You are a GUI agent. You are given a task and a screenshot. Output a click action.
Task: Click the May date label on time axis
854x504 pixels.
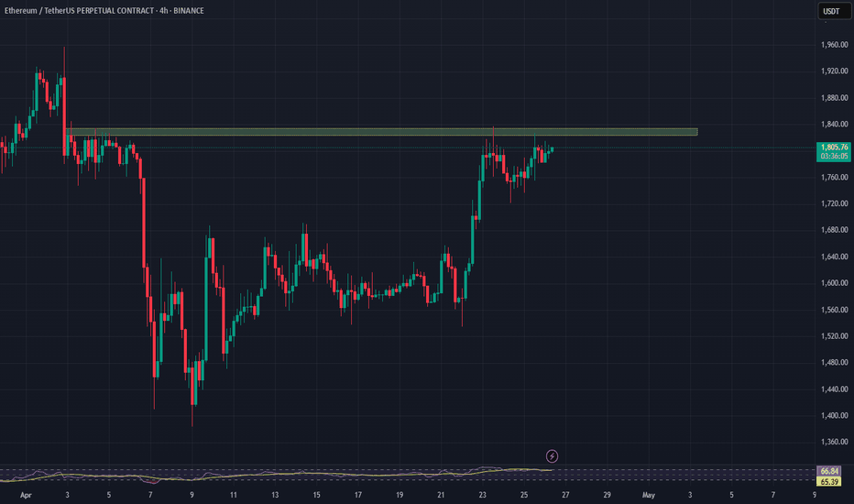tap(648, 495)
